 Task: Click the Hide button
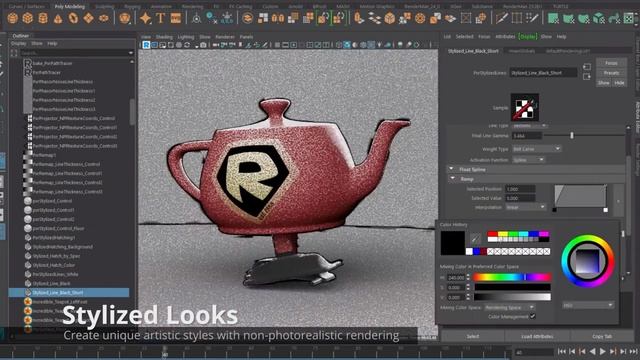click(x=619, y=83)
